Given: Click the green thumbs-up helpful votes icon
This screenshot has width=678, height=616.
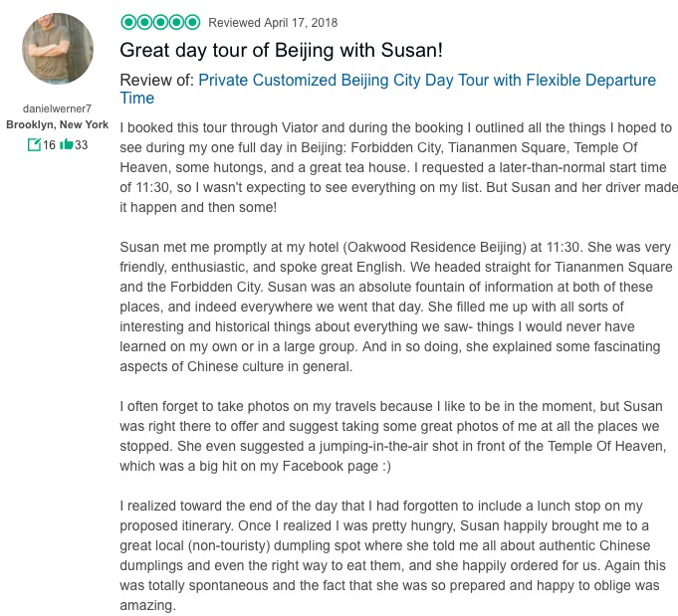Looking at the screenshot, I should [67, 145].
